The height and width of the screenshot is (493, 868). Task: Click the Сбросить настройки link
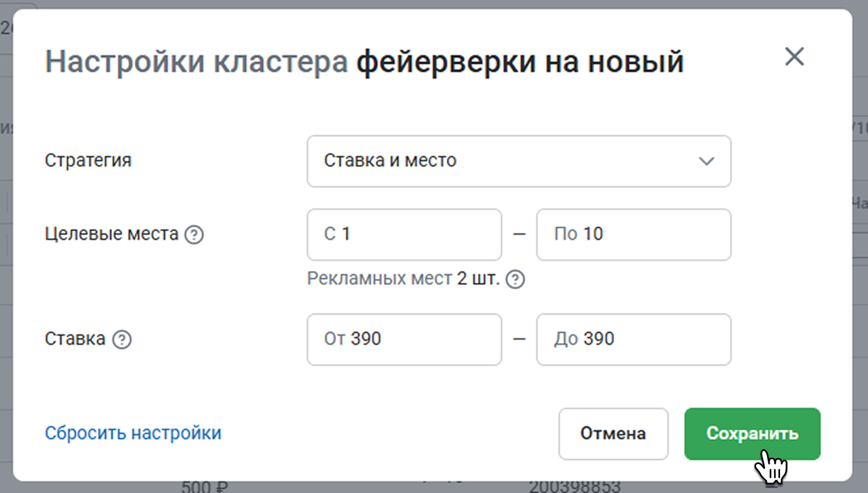click(x=133, y=433)
